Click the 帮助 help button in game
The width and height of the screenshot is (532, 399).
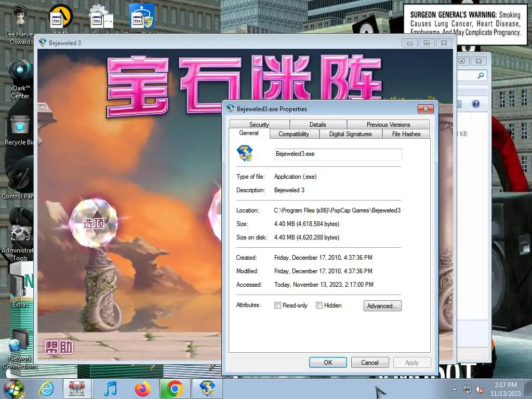click(x=59, y=347)
